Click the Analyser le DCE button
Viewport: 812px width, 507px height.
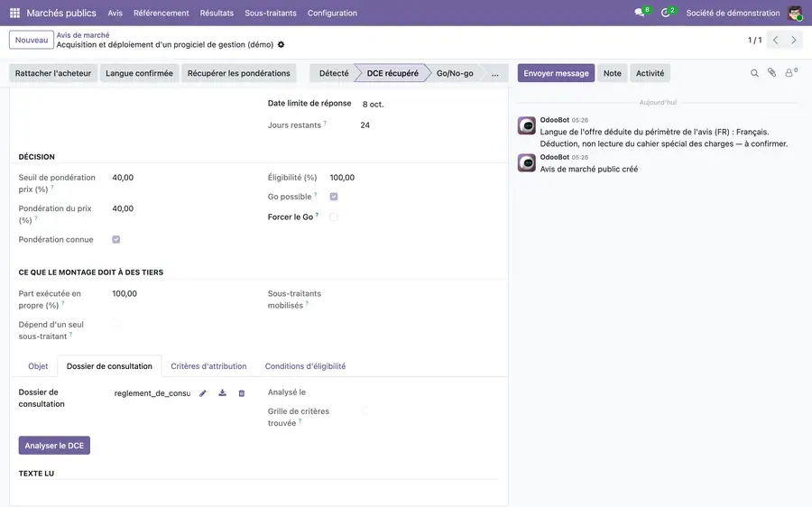point(54,446)
